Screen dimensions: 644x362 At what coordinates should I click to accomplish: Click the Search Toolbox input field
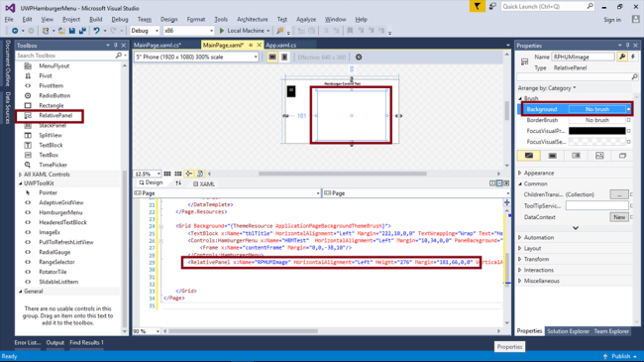65,56
